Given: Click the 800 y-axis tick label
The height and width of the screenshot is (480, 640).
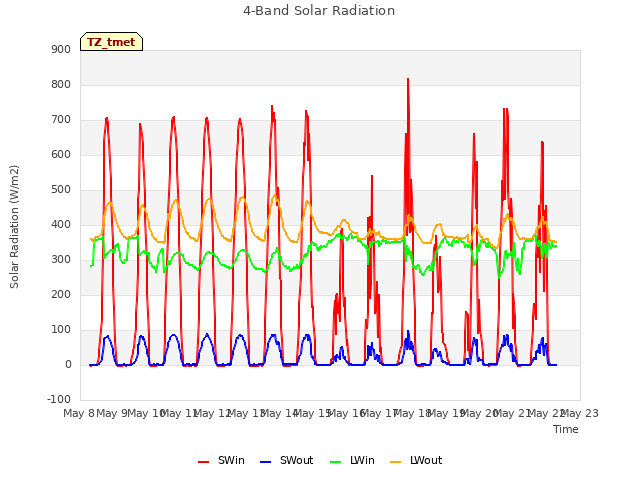Looking at the screenshot, I should coord(61,84).
